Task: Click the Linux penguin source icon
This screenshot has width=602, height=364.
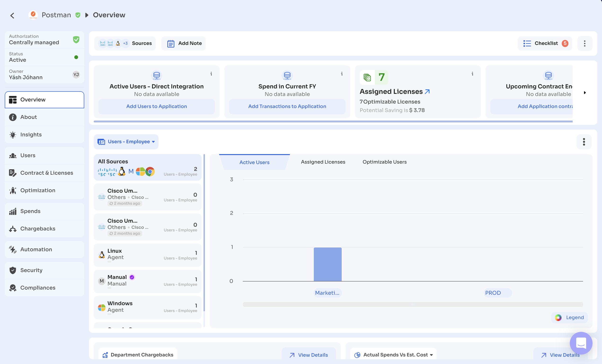Action: pyautogui.click(x=102, y=255)
